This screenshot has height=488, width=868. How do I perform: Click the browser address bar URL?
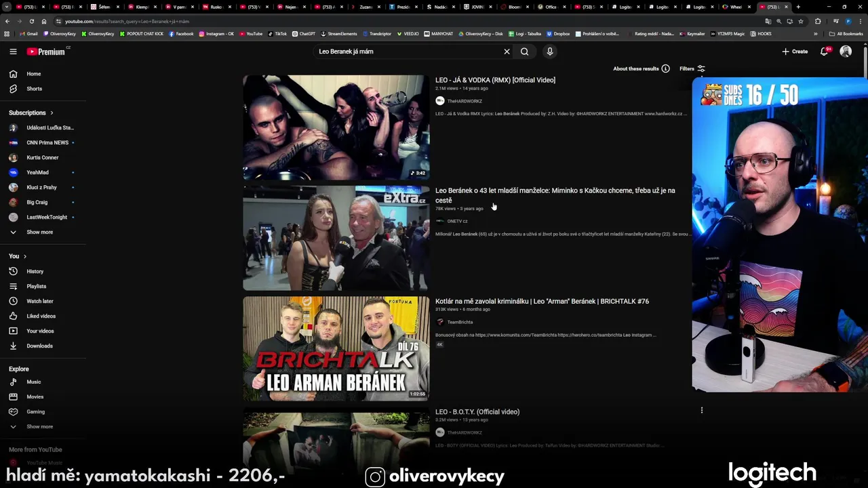click(x=127, y=21)
